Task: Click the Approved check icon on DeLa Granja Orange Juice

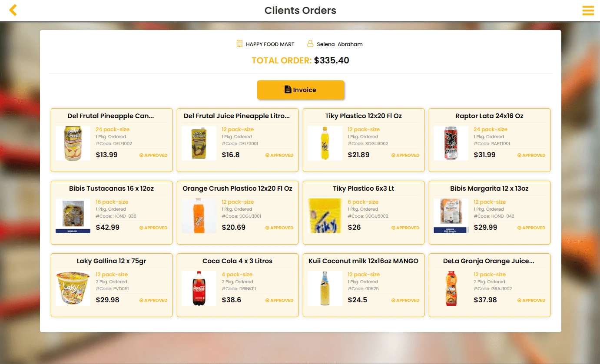Action: (519, 300)
